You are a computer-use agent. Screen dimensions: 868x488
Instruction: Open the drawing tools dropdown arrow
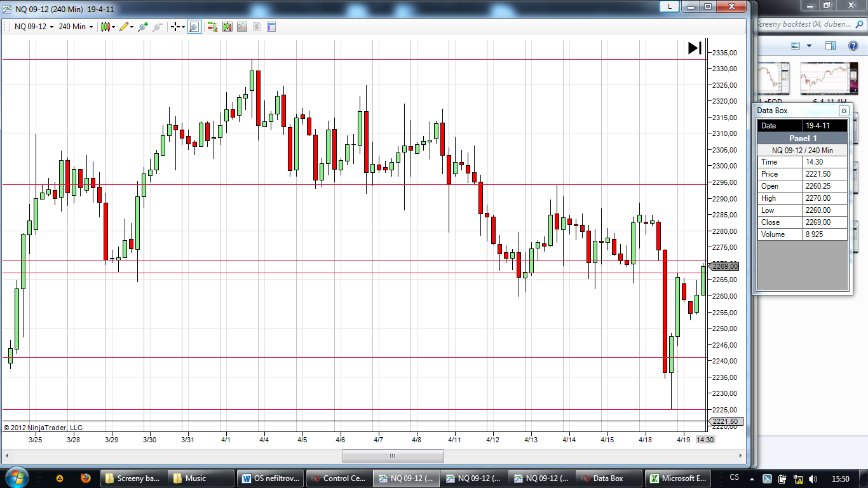pos(132,27)
